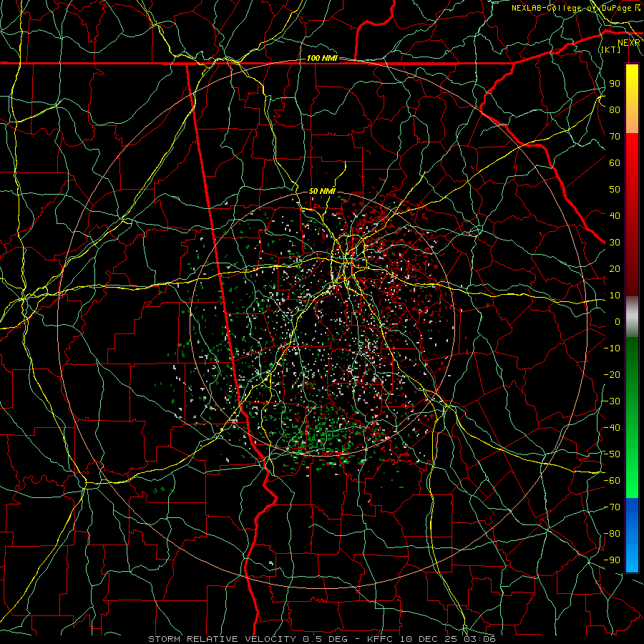
Task: Click the -30 scale value
Action: coord(612,401)
